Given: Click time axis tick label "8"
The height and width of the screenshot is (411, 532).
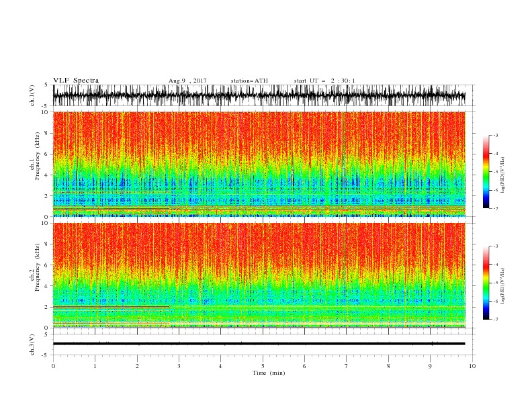Looking at the screenshot, I should tap(388, 366).
